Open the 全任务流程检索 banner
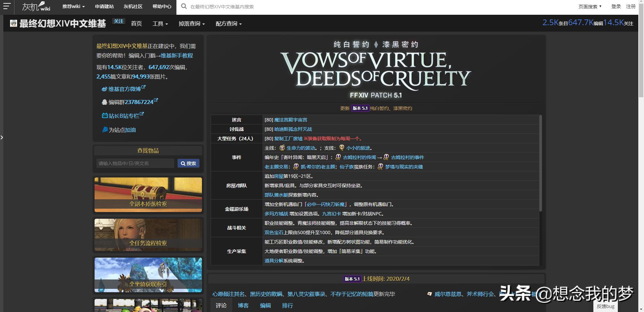Screen dimensions: 644x312 coord(148,235)
